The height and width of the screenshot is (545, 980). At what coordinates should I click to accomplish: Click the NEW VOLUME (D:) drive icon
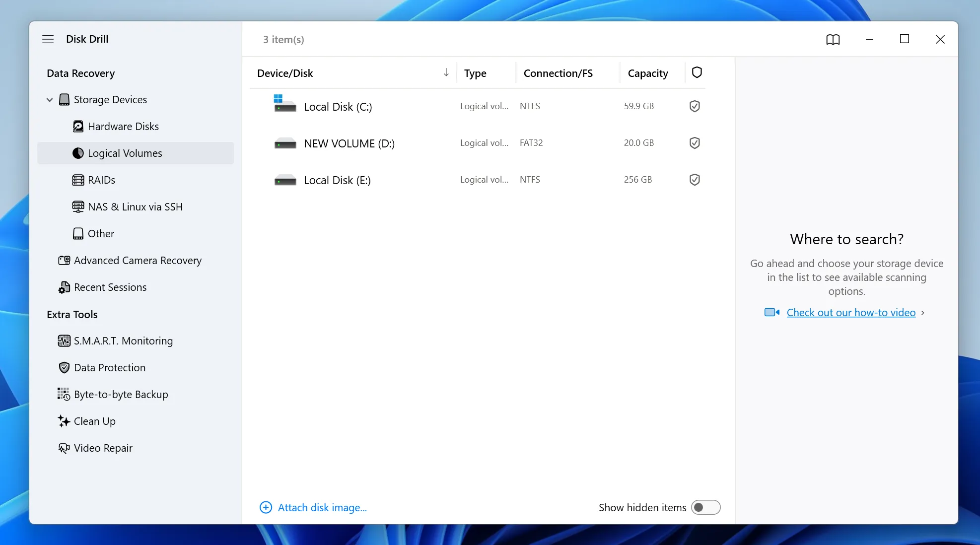tap(285, 143)
